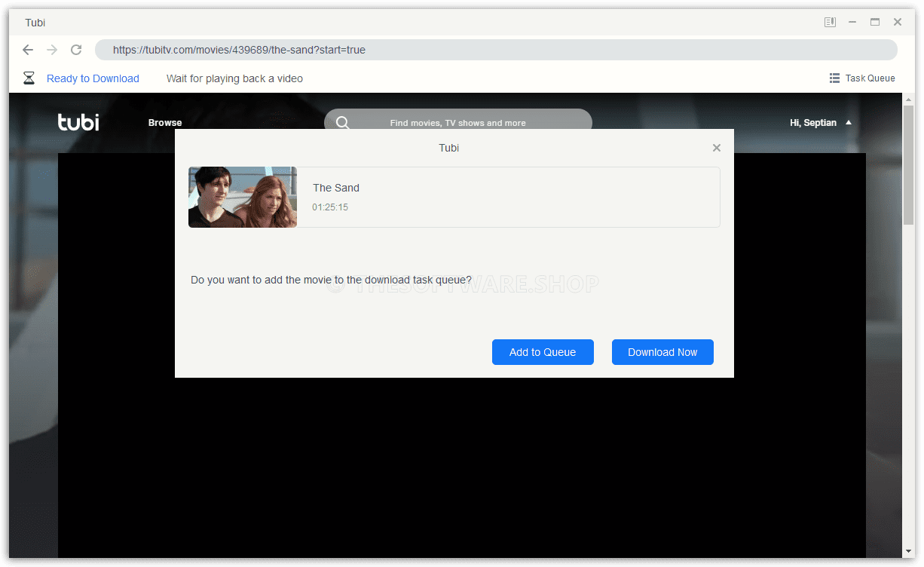The height and width of the screenshot is (567, 924).
Task: Click The Sand movie thumbnail
Action: (x=243, y=197)
